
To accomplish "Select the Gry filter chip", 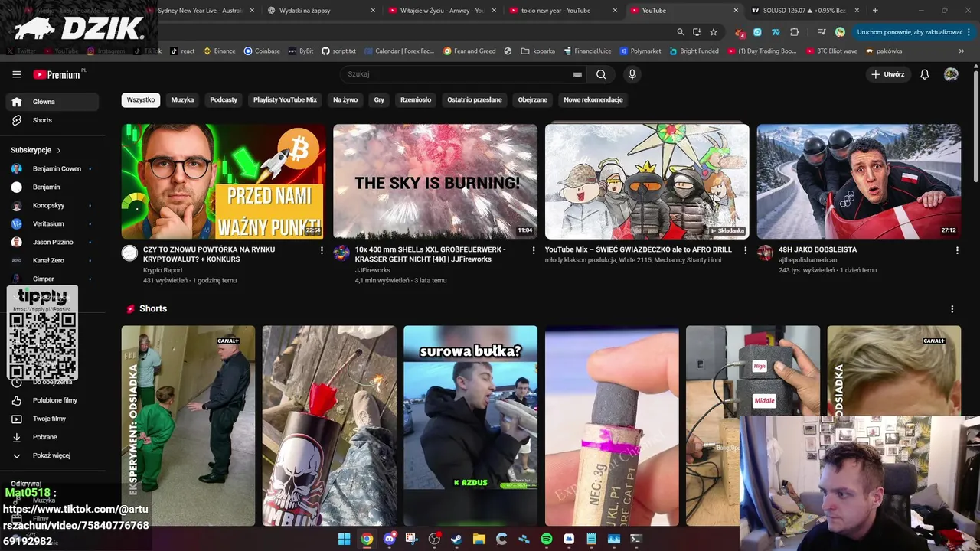I will pyautogui.click(x=379, y=99).
